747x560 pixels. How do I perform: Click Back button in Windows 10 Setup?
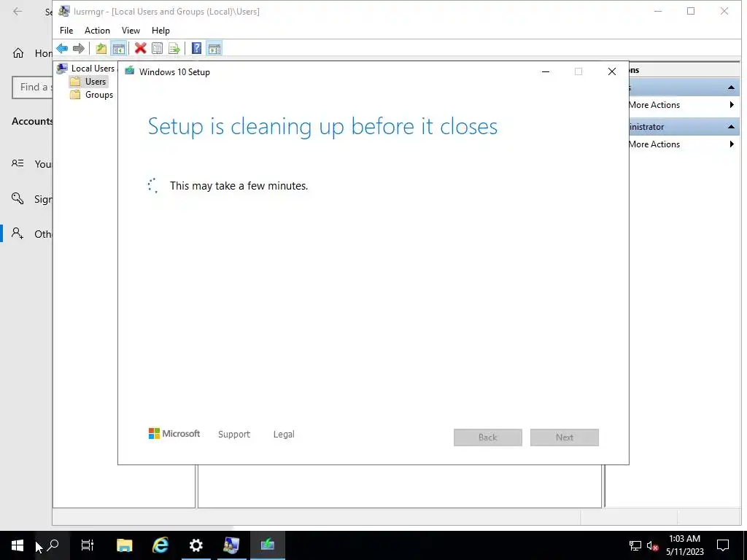click(x=488, y=437)
